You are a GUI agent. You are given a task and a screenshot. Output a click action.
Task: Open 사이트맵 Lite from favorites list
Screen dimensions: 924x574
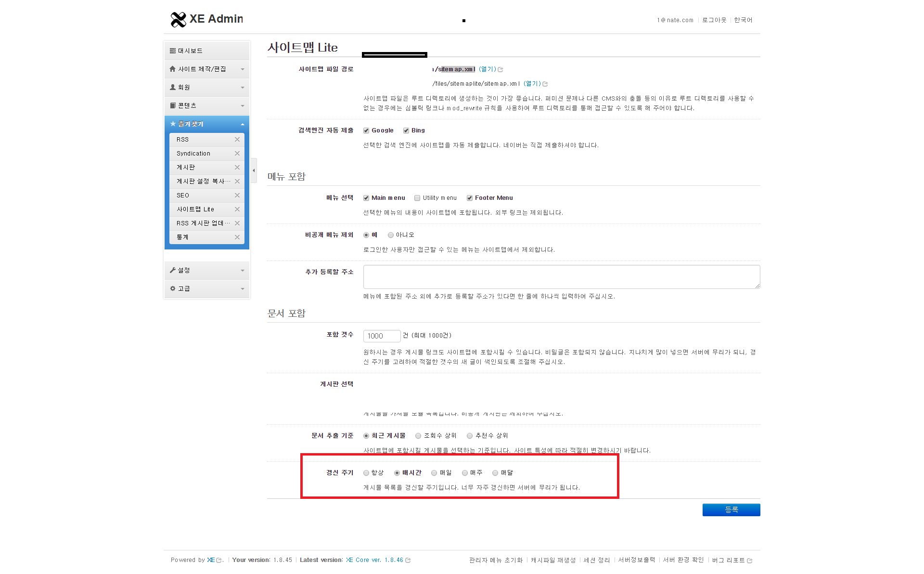194,209
